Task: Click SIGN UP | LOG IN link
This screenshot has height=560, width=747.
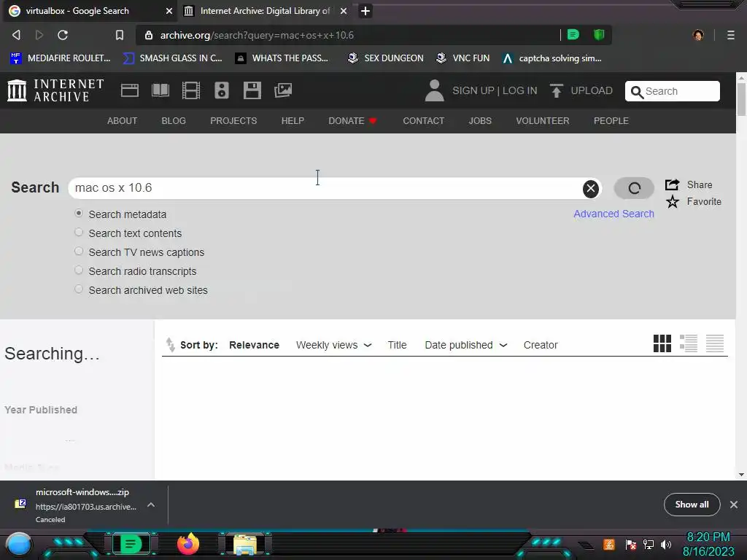Action: (x=495, y=90)
